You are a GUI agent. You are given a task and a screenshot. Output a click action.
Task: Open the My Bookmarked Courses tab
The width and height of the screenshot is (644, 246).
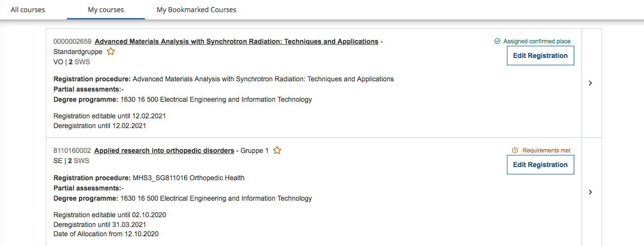[196, 10]
